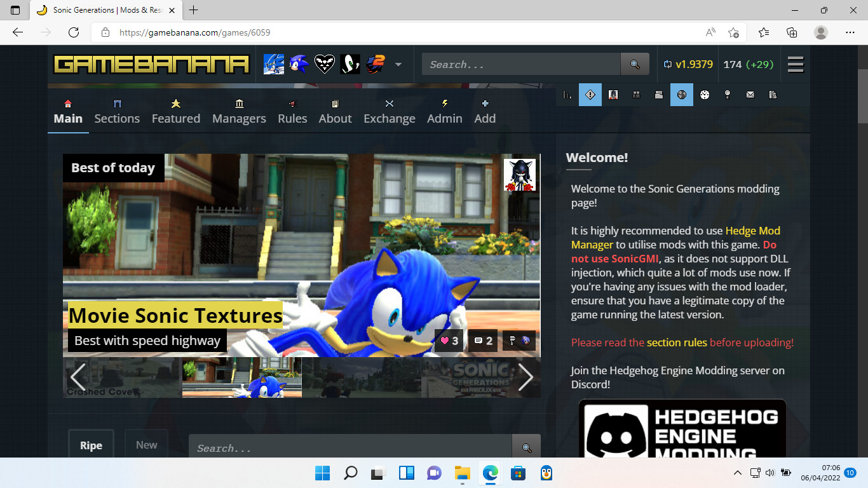Image resolution: width=868 pixels, height=488 pixels.
Task: Select the globe icon in the member toolbar
Action: (x=681, y=95)
